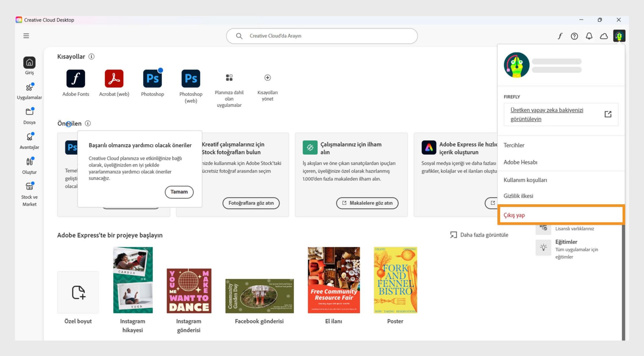644x356 pixels.
Task: Select the Want To Dance Instagram gönderisi thumbnail
Action: (x=189, y=291)
